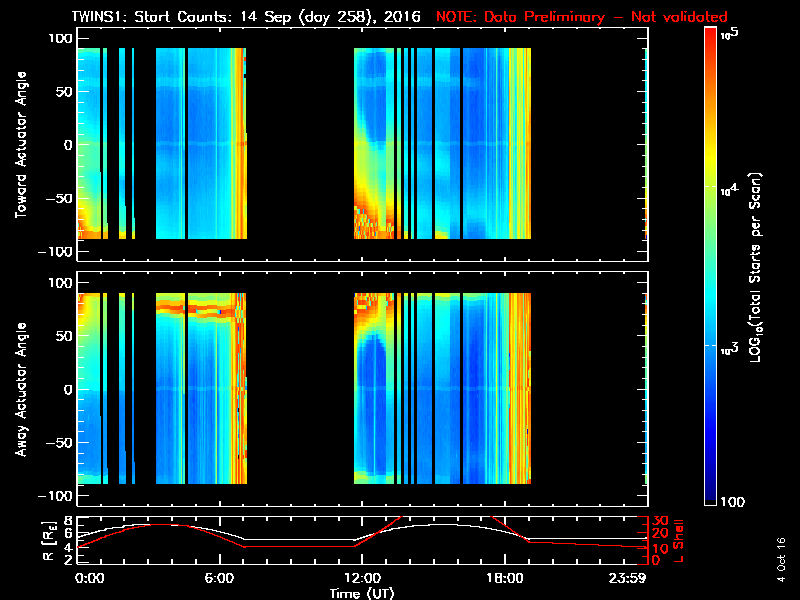Image resolution: width=800 pixels, height=600 pixels.
Task: Click the 0:00 time tick label
Action: [x=90, y=579]
